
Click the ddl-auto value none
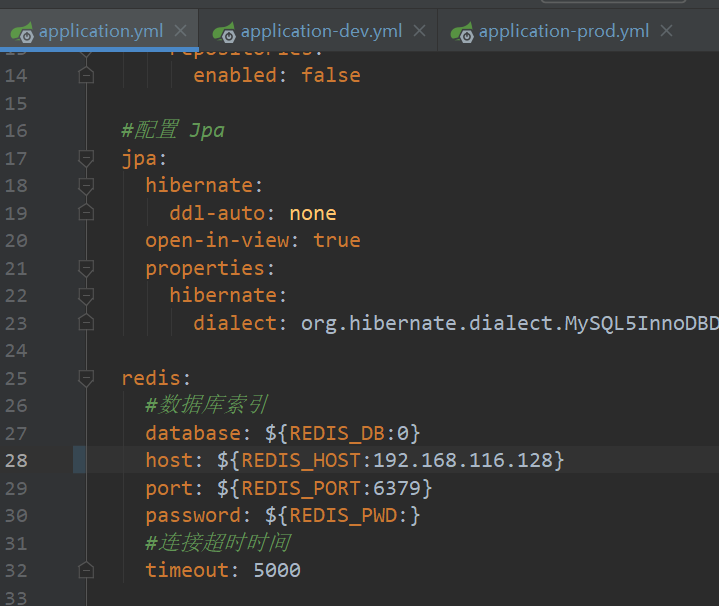[313, 213]
